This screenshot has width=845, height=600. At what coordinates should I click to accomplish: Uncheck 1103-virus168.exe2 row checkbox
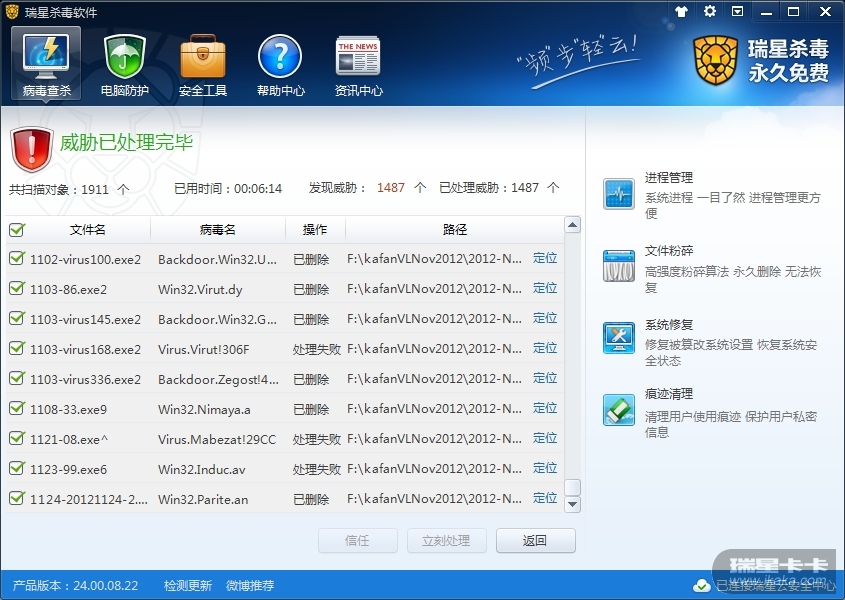click(17, 348)
